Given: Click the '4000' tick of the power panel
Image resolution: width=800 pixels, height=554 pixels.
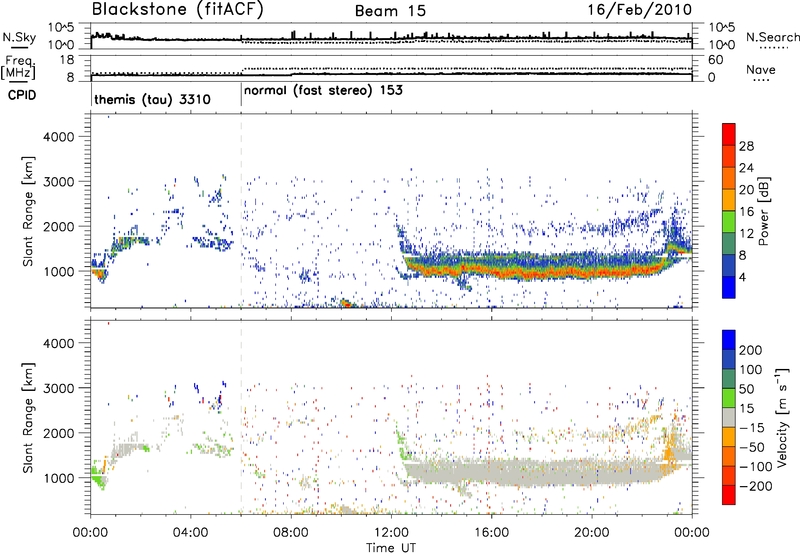Looking at the screenshot, I should pyautogui.click(x=58, y=137).
